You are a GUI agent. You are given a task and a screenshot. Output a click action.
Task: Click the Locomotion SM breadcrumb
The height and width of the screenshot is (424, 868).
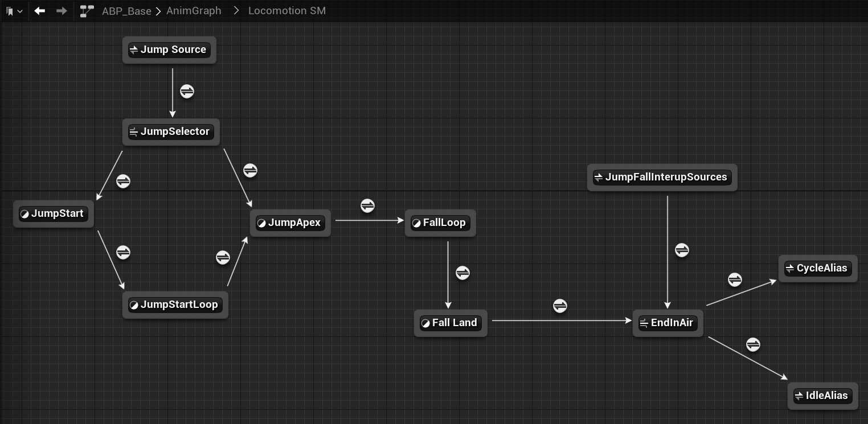pyautogui.click(x=287, y=11)
